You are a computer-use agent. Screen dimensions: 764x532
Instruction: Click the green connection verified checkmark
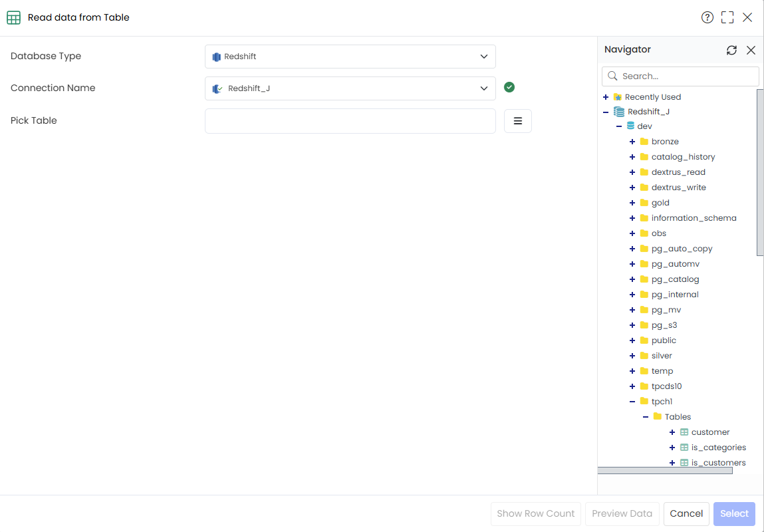click(509, 87)
